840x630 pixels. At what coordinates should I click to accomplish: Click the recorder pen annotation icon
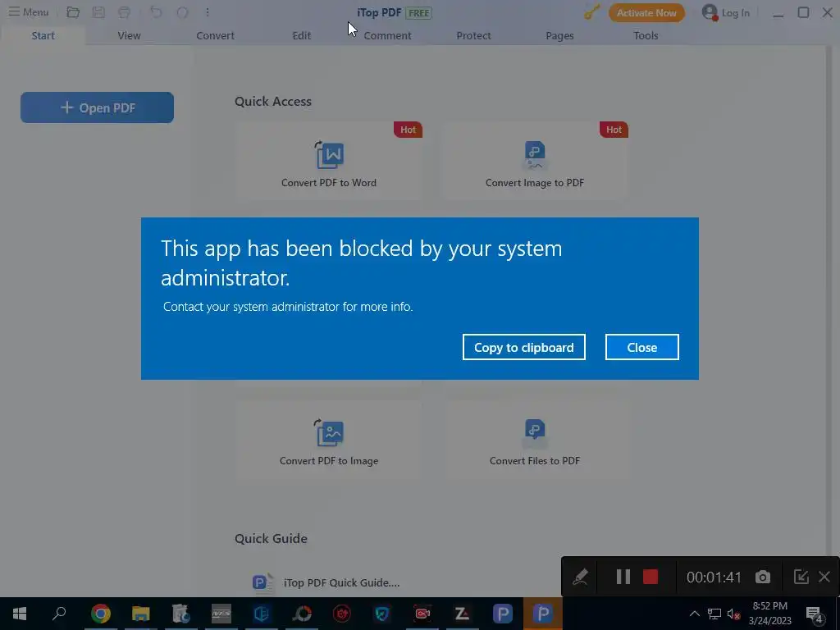pyautogui.click(x=580, y=577)
